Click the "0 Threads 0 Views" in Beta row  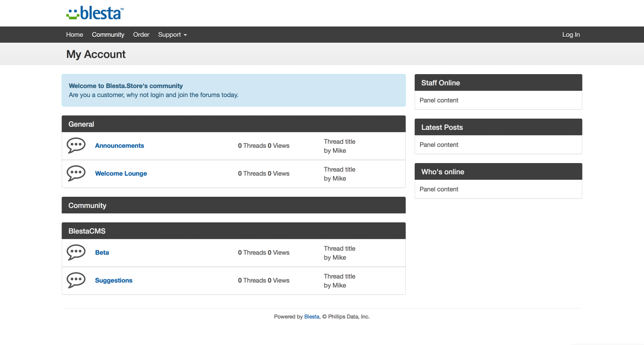pyautogui.click(x=264, y=252)
